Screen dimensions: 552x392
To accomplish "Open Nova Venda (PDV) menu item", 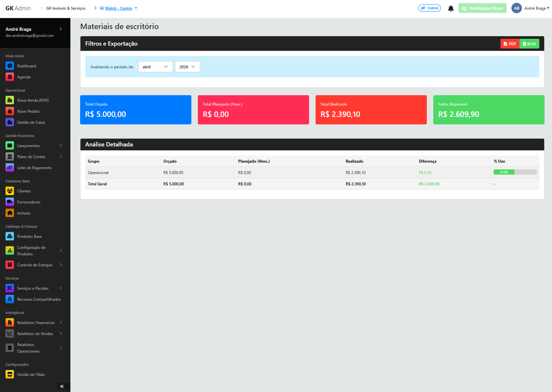I will point(33,100).
